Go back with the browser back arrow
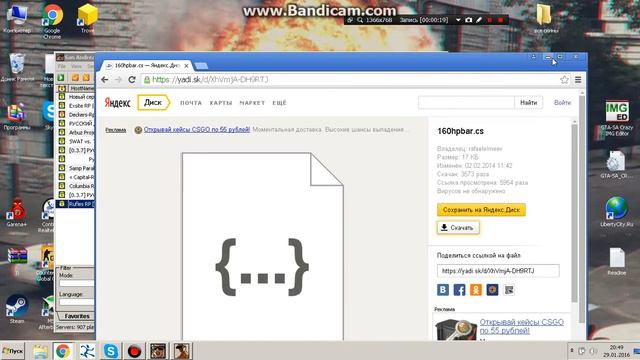This screenshot has width=640, height=360. coord(105,80)
